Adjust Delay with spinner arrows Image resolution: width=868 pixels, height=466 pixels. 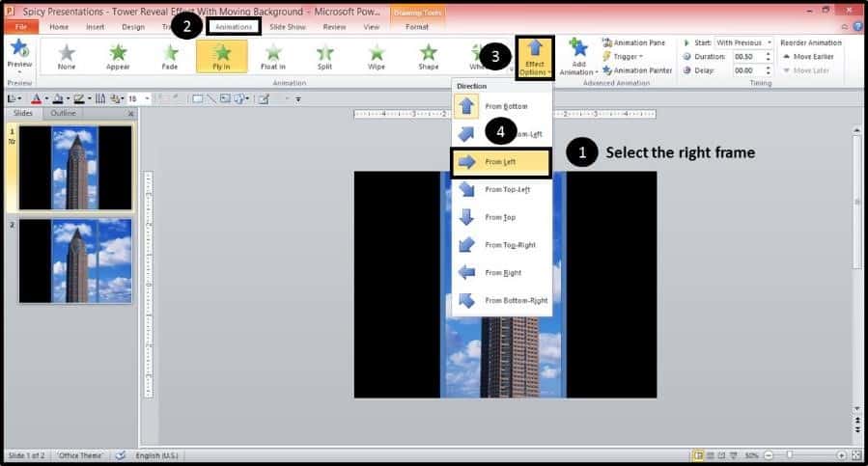point(768,70)
